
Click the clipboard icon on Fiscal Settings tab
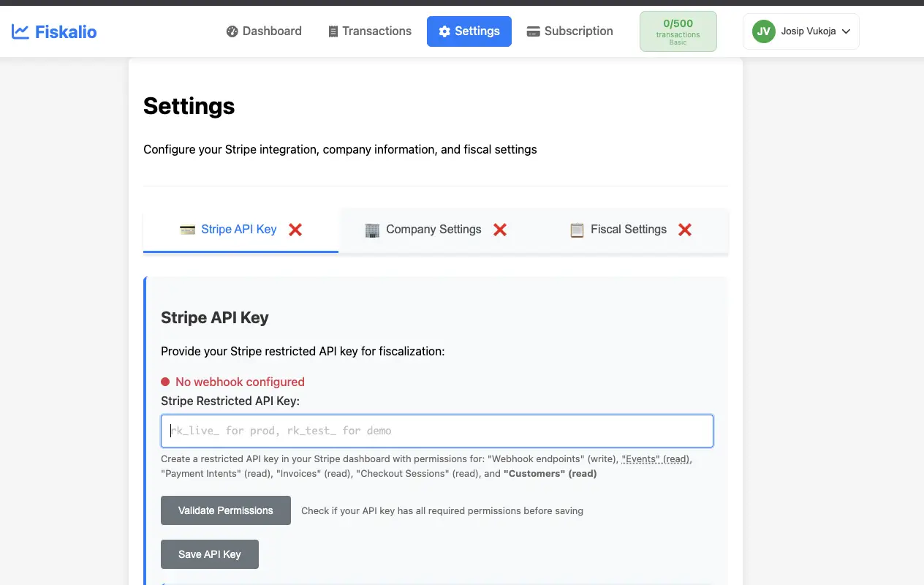point(577,230)
